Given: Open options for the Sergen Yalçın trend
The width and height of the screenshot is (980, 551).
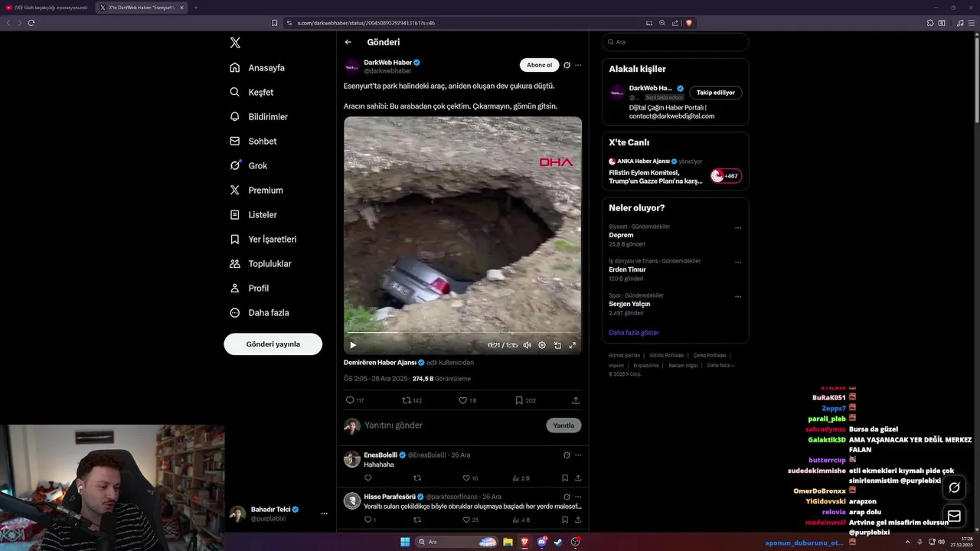Looking at the screenshot, I should click(x=738, y=296).
